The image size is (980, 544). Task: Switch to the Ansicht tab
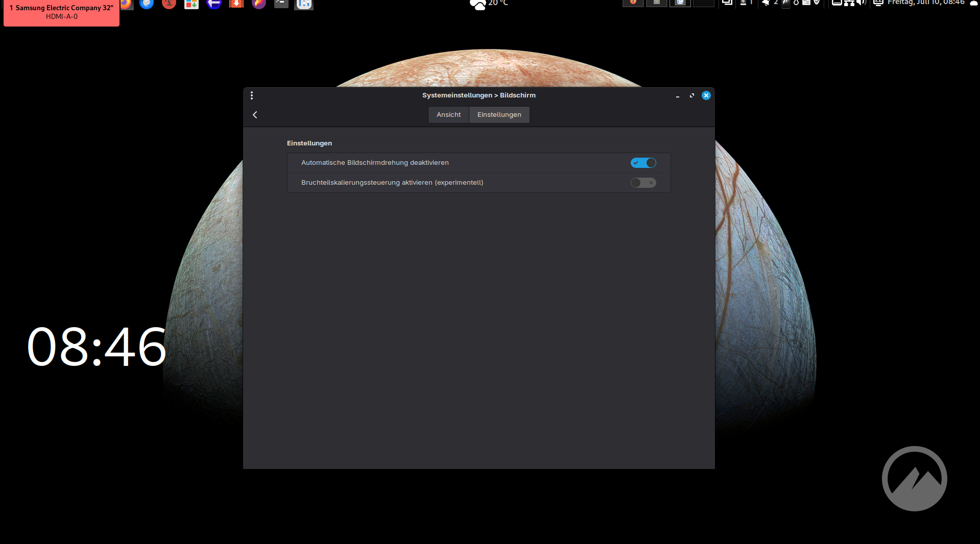448,115
